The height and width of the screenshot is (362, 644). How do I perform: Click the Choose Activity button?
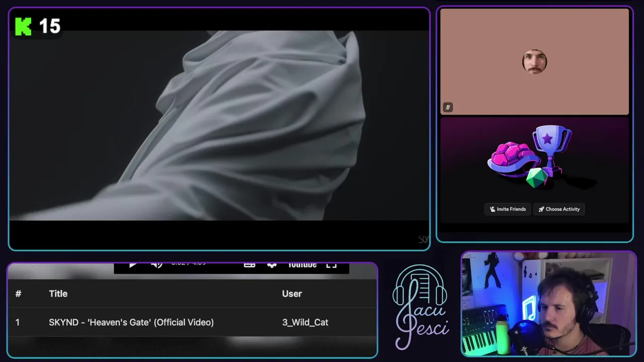click(x=559, y=209)
